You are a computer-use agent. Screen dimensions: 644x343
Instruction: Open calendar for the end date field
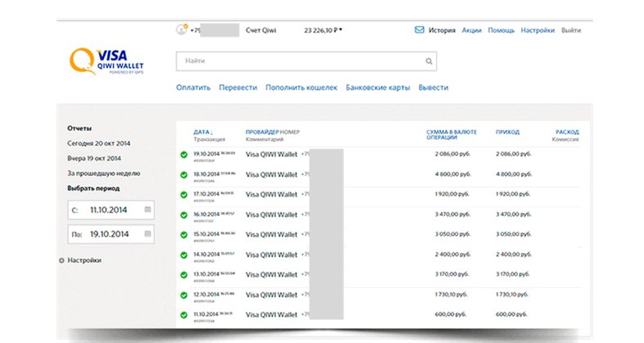147,233
